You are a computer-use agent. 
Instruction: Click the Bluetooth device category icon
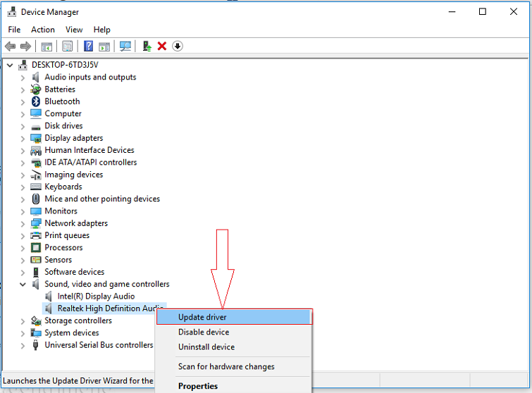[36, 101]
